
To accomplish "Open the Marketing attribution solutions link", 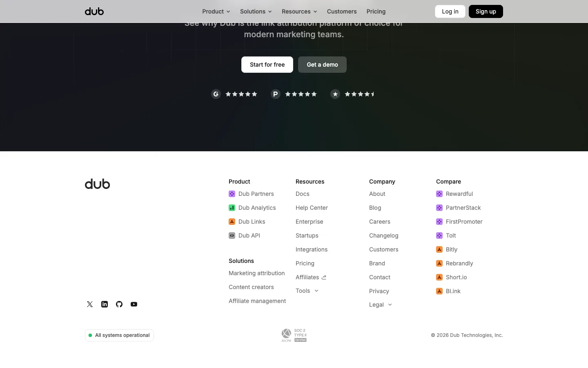I will (x=257, y=273).
